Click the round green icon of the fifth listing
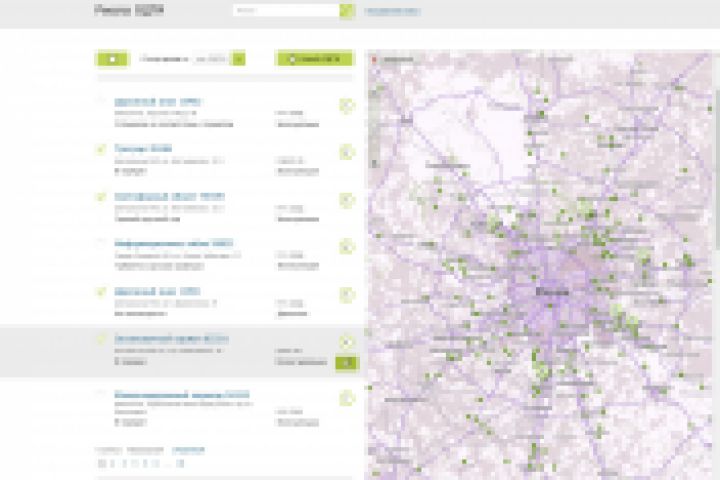Image resolution: width=720 pixels, height=480 pixels. [x=347, y=294]
